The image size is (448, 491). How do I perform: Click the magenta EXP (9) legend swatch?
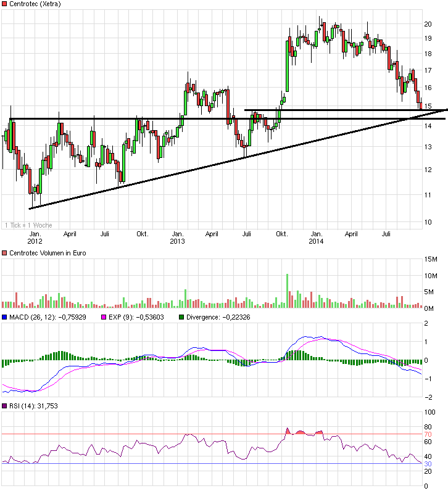104,317
